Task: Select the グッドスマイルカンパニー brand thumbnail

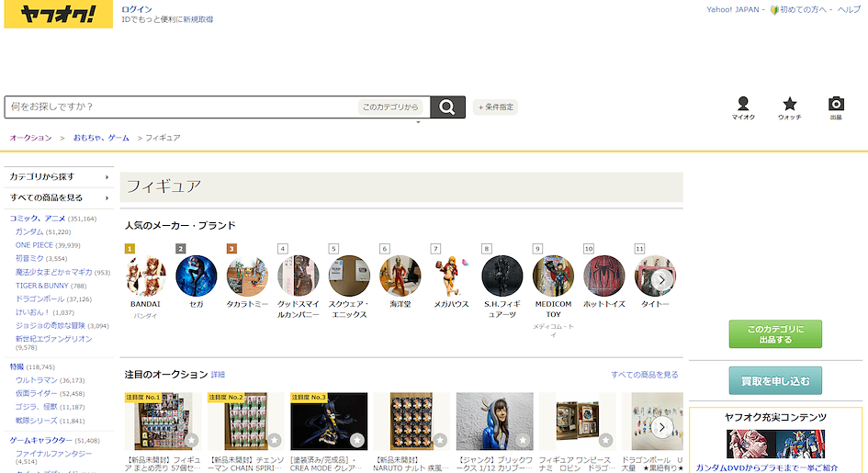Action: tap(299, 276)
